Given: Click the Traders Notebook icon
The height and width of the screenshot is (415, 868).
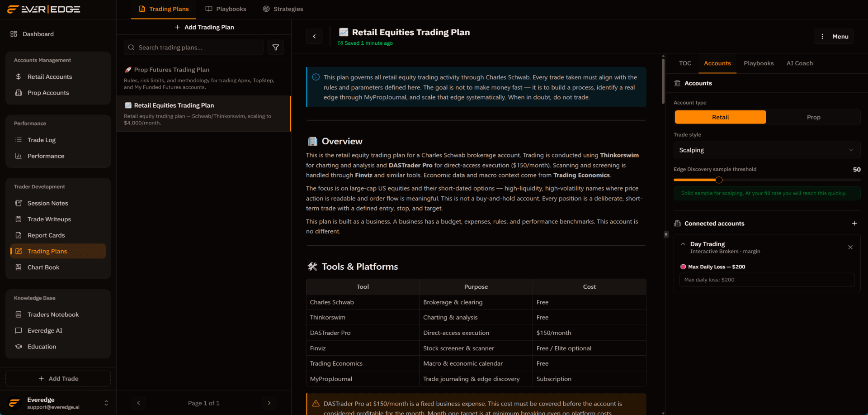Looking at the screenshot, I should coord(19,315).
